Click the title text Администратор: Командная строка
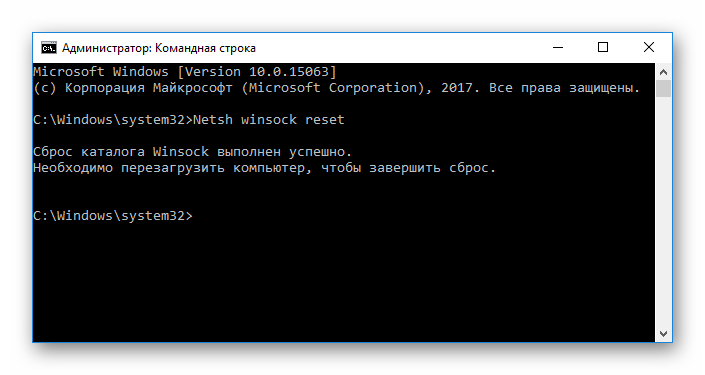This screenshot has width=705, height=375. (x=159, y=48)
